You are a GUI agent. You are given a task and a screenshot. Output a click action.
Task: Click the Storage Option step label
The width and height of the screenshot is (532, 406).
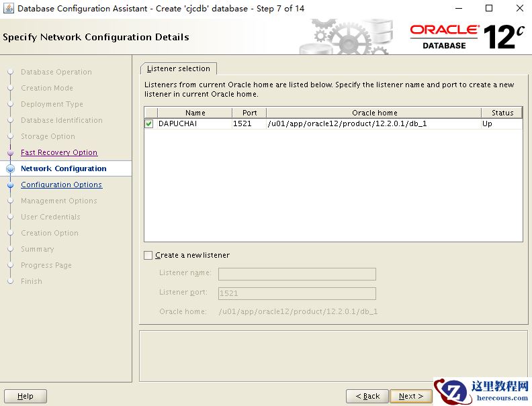[x=48, y=136]
